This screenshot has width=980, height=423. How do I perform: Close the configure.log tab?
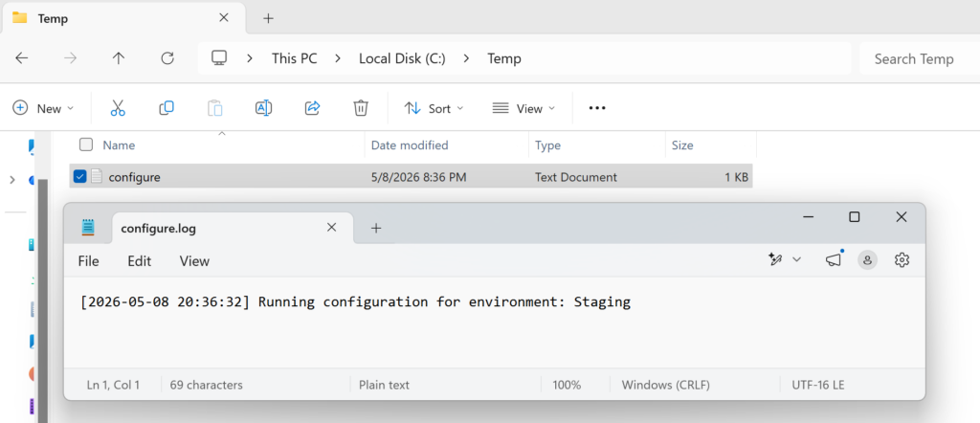(332, 228)
